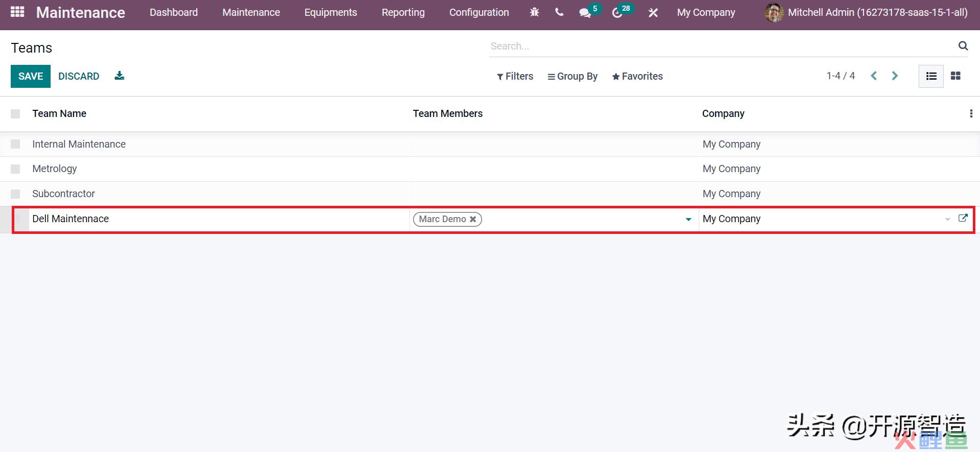
Task: Open the Dashboard menu
Action: [x=174, y=12]
